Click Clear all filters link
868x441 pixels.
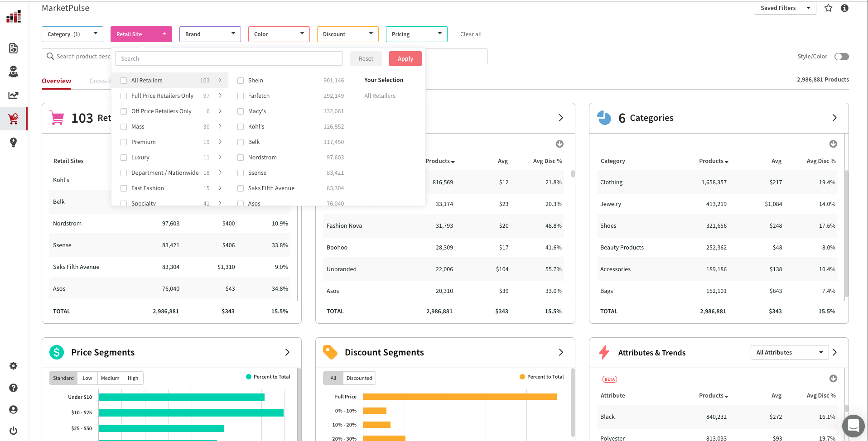coord(471,34)
